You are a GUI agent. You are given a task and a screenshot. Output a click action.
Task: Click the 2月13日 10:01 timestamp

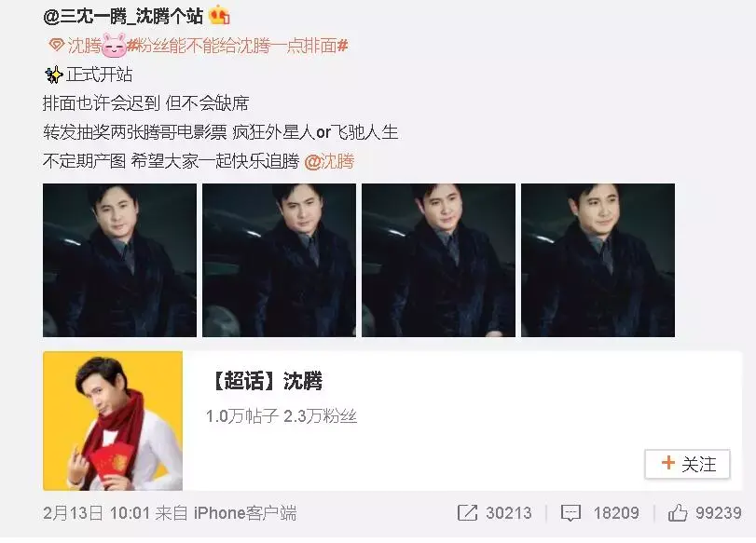click(96, 513)
